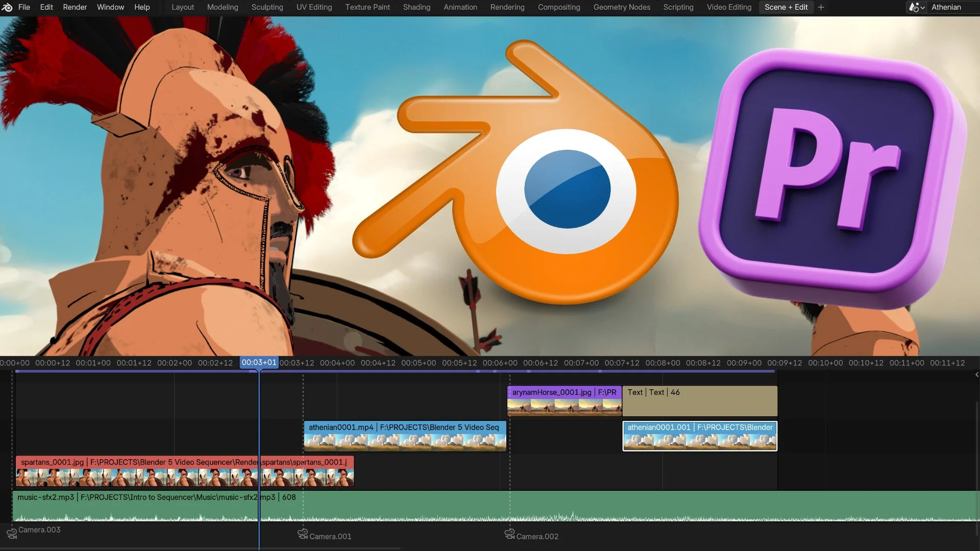Expand the sidebar arrow at timeline right edge
This screenshot has height=551, width=980.
point(976,374)
